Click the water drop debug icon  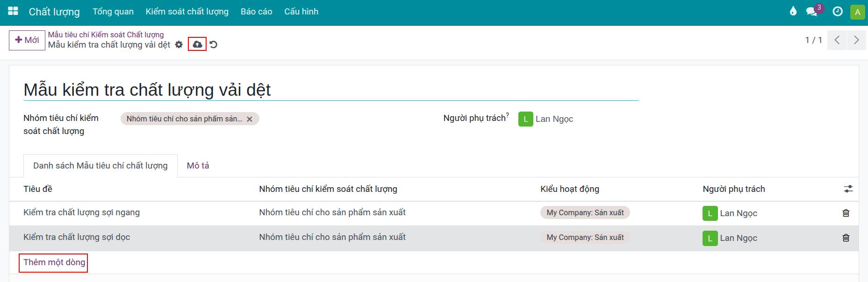[793, 11]
